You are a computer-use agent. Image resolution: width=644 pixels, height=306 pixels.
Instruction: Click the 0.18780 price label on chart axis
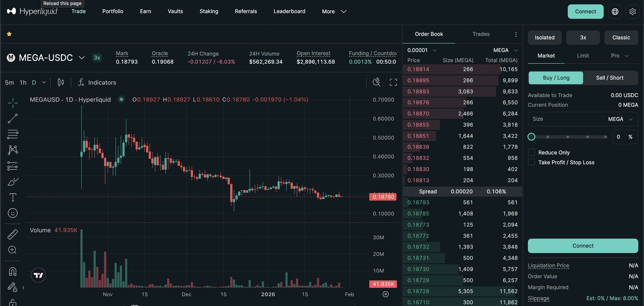[x=383, y=196]
